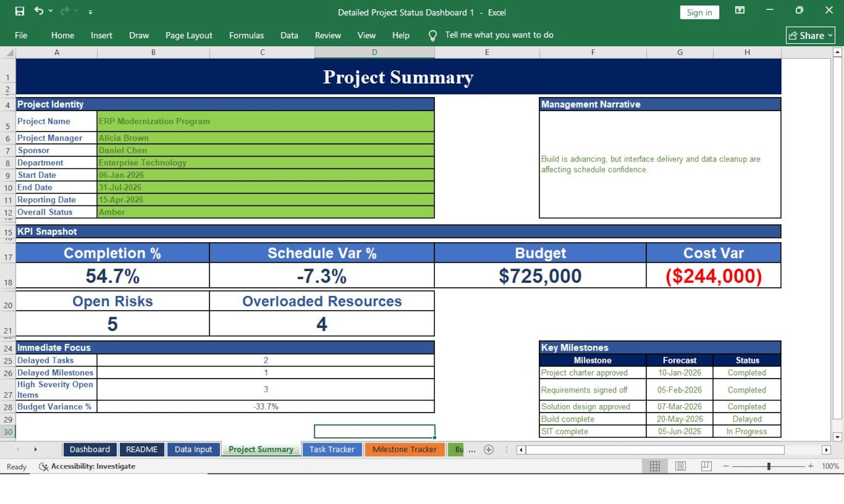Screen dimensions: 844x504
Task: Open the Help ribbon tab
Action: point(401,35)
